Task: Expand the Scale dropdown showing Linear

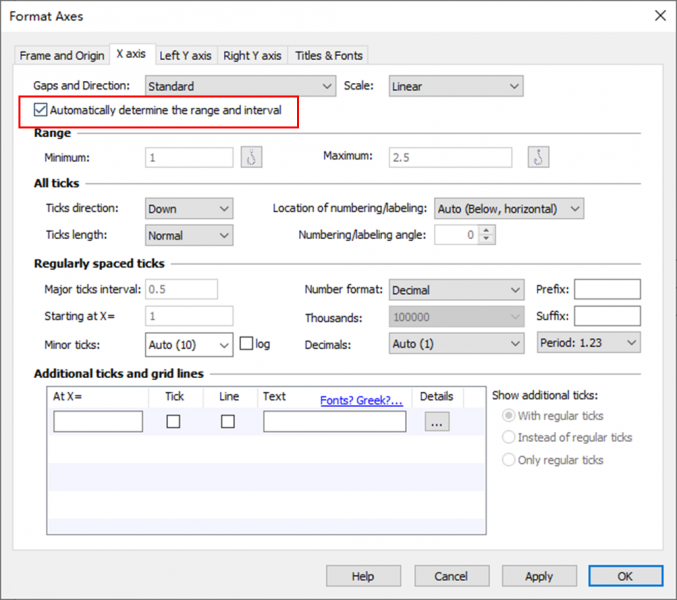Action: click(x=455, y=87)
